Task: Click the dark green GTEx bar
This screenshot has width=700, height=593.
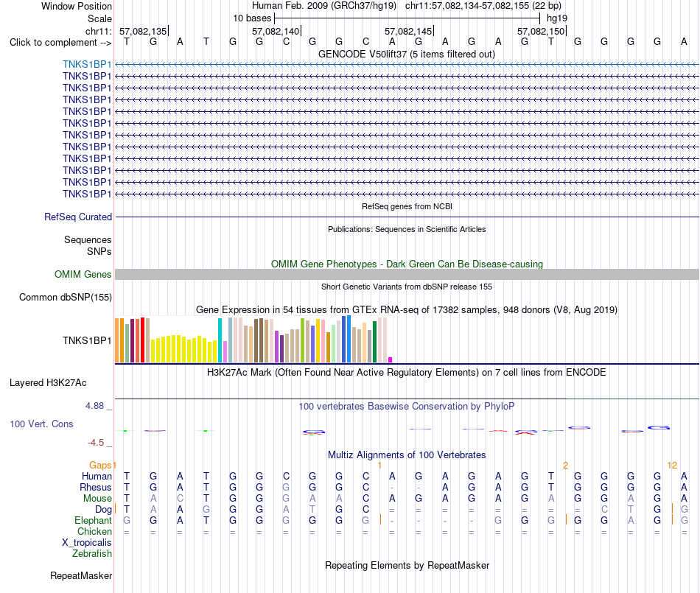Action: [374, 342]
